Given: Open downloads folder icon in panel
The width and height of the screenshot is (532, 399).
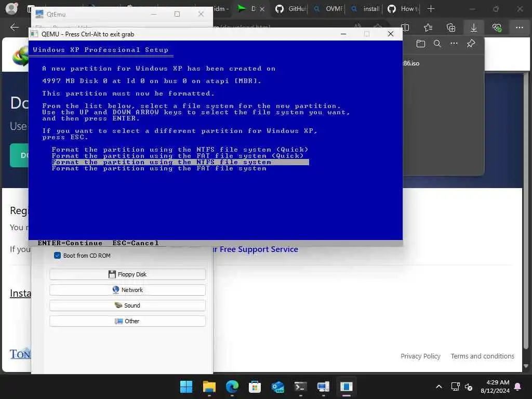Looking at the screenshot, I should (x=421, y=44).
